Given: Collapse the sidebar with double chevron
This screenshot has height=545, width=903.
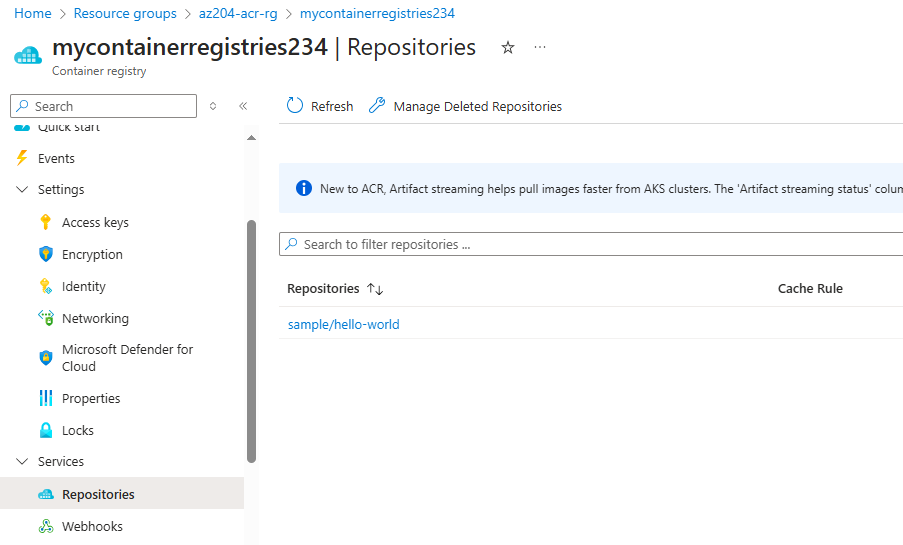Looking at the screenshot, I should click(243, 106).
